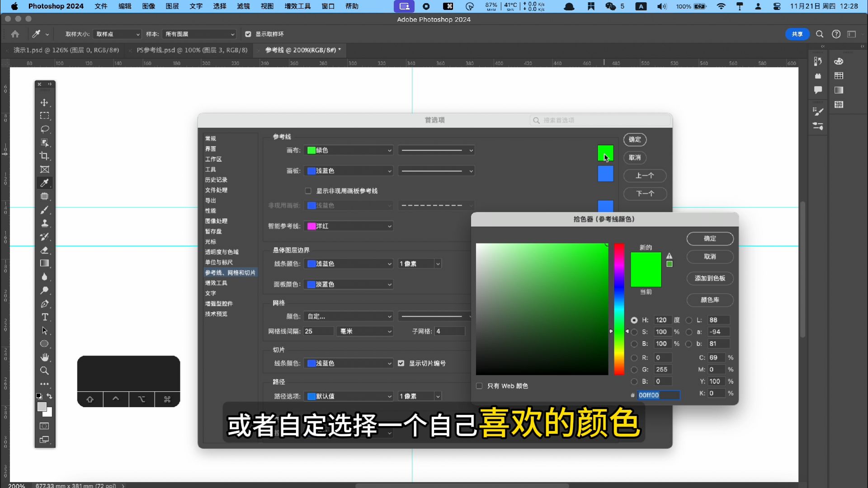
Task: Open 面板颜色 淡蓝色 dropdown
Action: [x=349, y=284]
